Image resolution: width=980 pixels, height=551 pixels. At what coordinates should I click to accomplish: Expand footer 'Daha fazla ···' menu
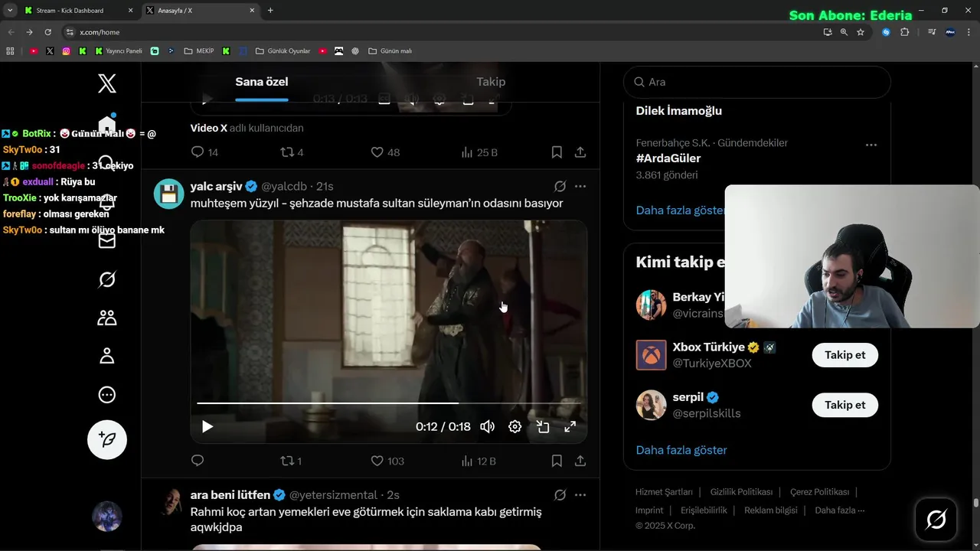pyautogui.click(x=840, y=510)
